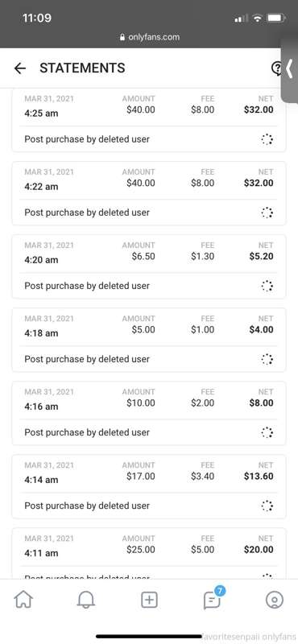The image size is (298, 644).
Task: Open the $40.00 transaction at 4:25 am
Action: 149,120
